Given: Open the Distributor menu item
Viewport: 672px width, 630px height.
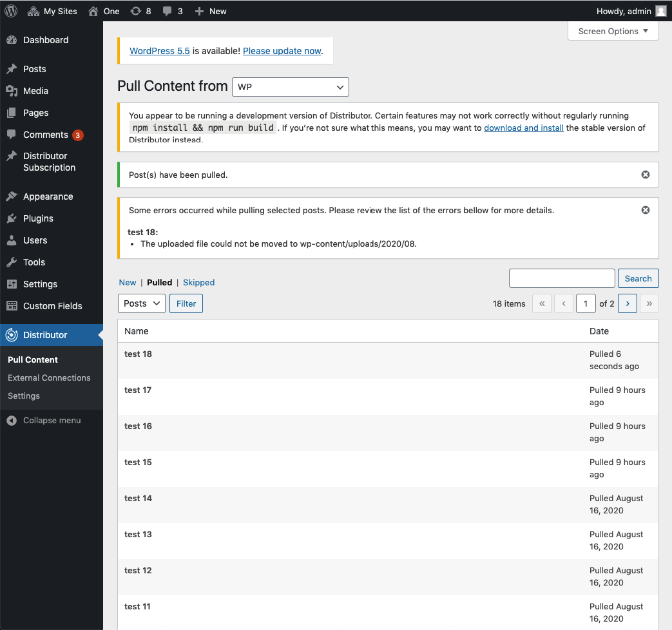Looking at the screenshot, I should [x=52, y=335].
